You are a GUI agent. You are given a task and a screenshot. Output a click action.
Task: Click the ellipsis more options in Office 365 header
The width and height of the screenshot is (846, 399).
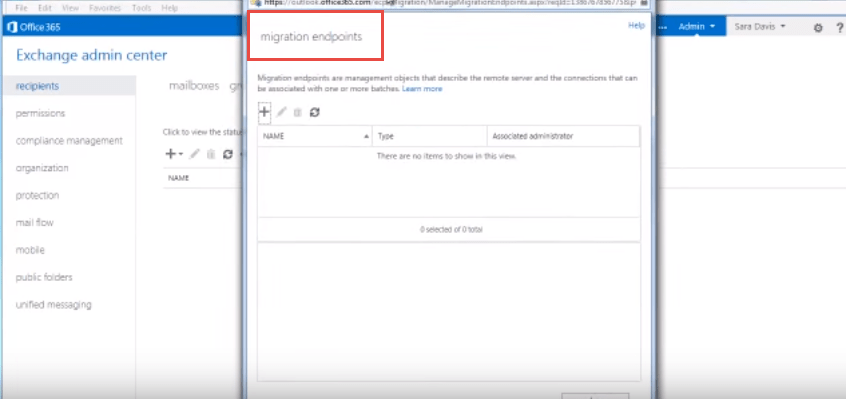pos(663,27)
